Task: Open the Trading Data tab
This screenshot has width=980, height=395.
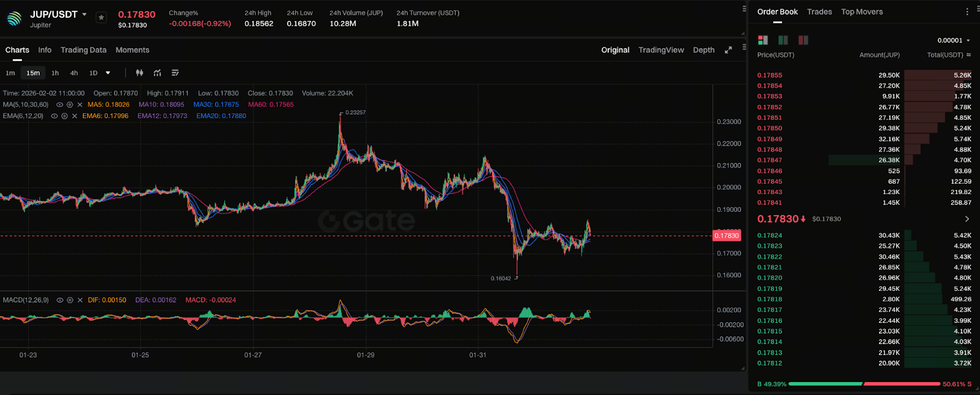Action: coord(83,50)
